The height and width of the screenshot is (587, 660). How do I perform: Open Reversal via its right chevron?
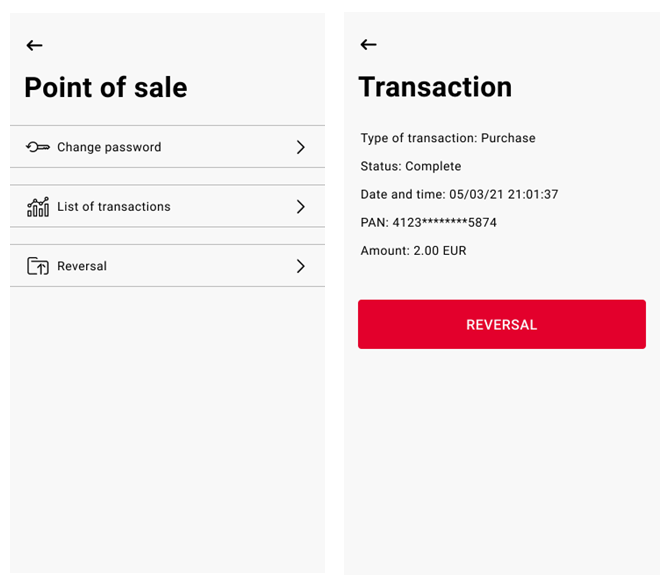(x=300, y=266)
